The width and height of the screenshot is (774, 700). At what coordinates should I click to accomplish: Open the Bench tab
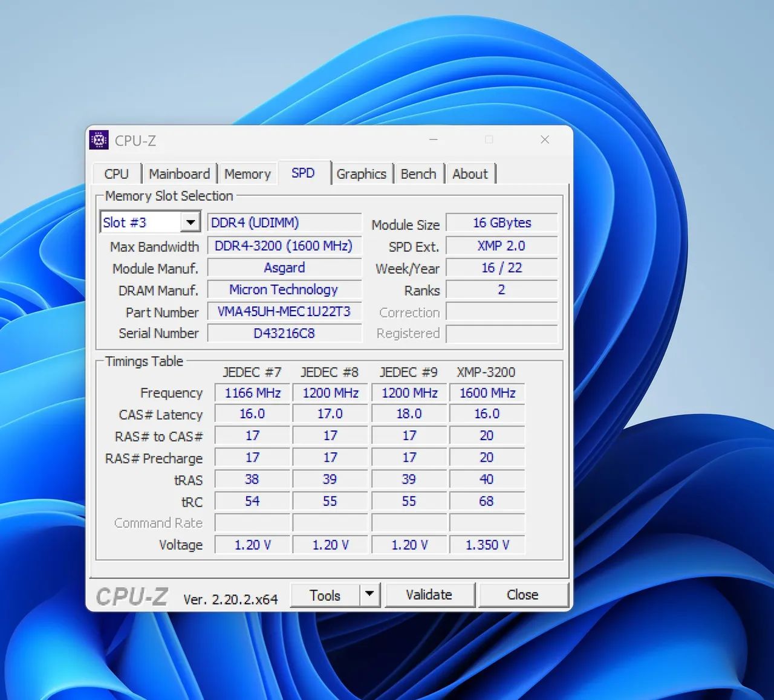pos(418,174)
